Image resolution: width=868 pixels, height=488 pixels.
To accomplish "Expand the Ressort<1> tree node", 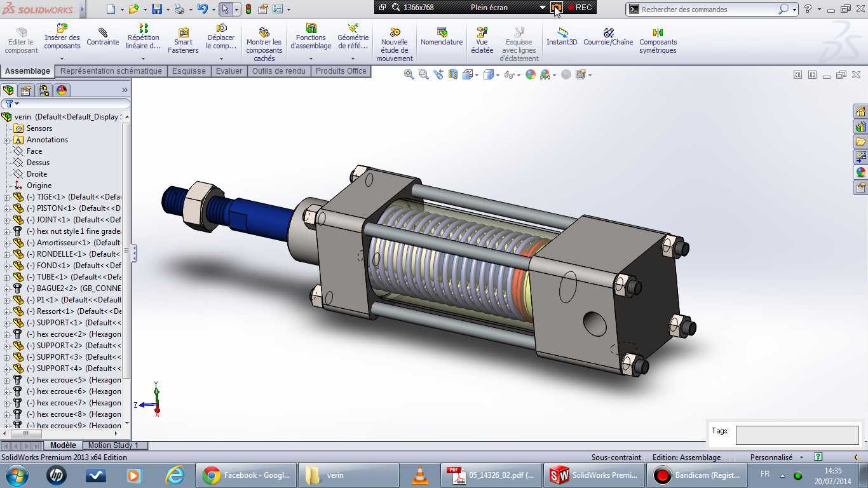I will pos(7,311).
